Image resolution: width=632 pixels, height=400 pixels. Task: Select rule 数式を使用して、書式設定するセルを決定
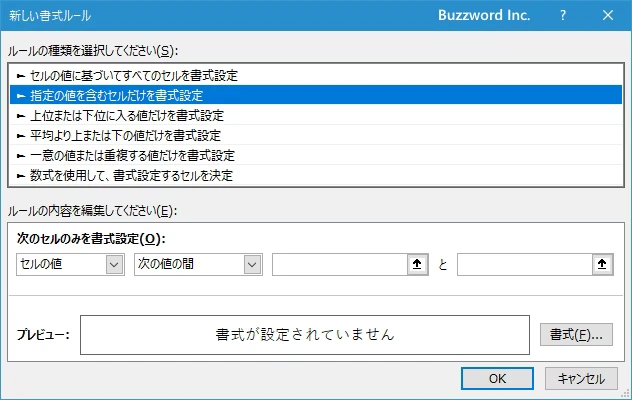316,175
